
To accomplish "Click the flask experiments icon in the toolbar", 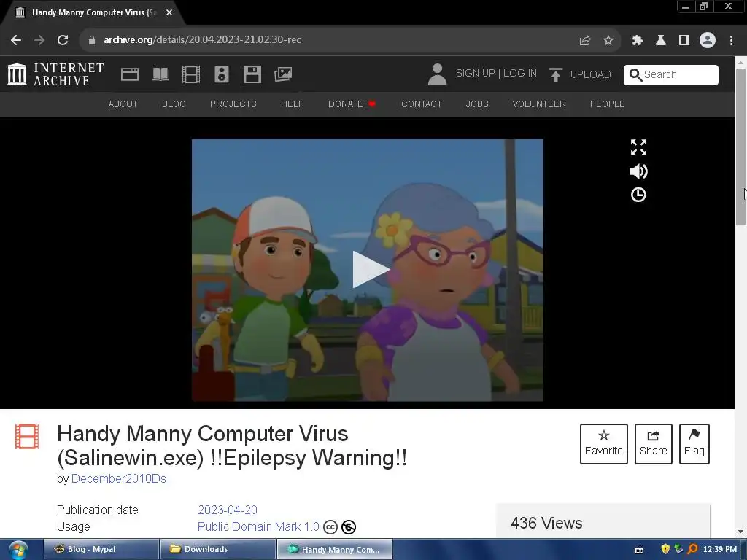I will coord(661,40).
